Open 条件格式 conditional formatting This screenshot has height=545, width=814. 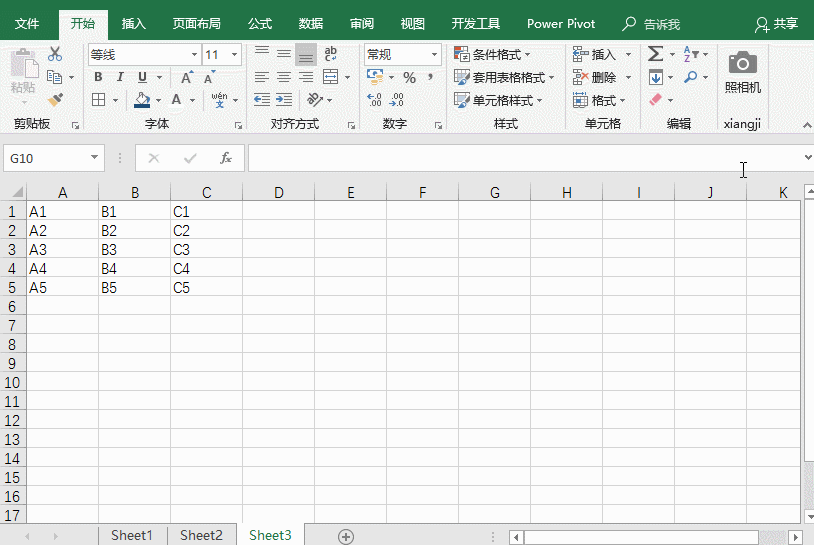(x=492, y=54)
